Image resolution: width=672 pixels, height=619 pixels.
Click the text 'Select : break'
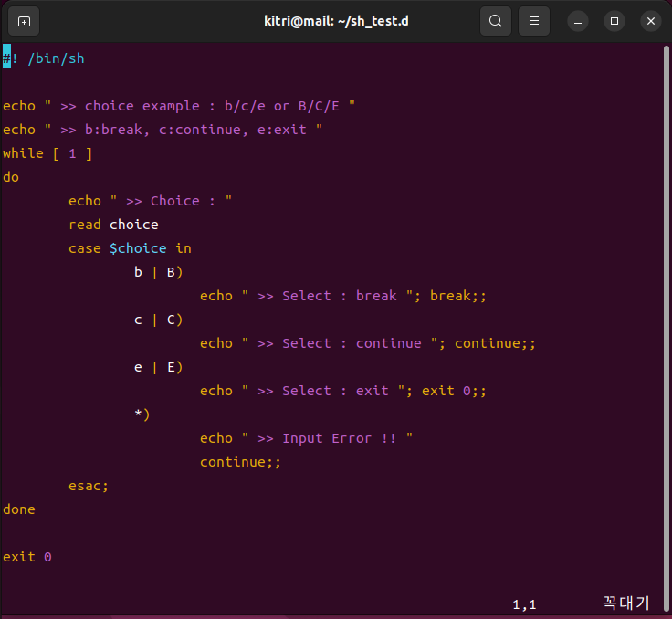pyautogui.click(x=340, y=296)
